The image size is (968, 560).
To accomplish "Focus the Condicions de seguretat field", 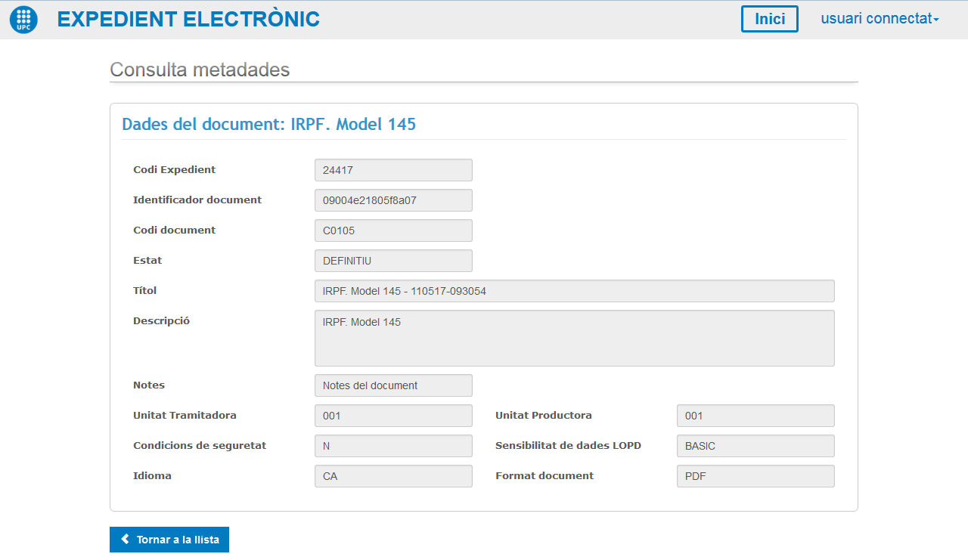I will coord(393,446).
